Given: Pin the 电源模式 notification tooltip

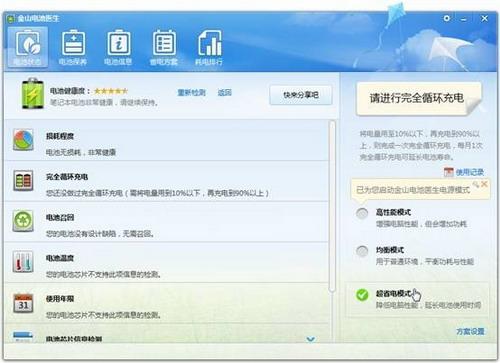Looking at the screenshot, I should coord(476,184).
